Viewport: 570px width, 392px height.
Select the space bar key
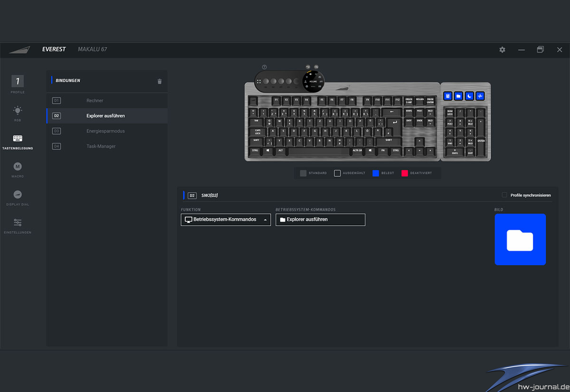pyautogui.click(x=319, y=151)
